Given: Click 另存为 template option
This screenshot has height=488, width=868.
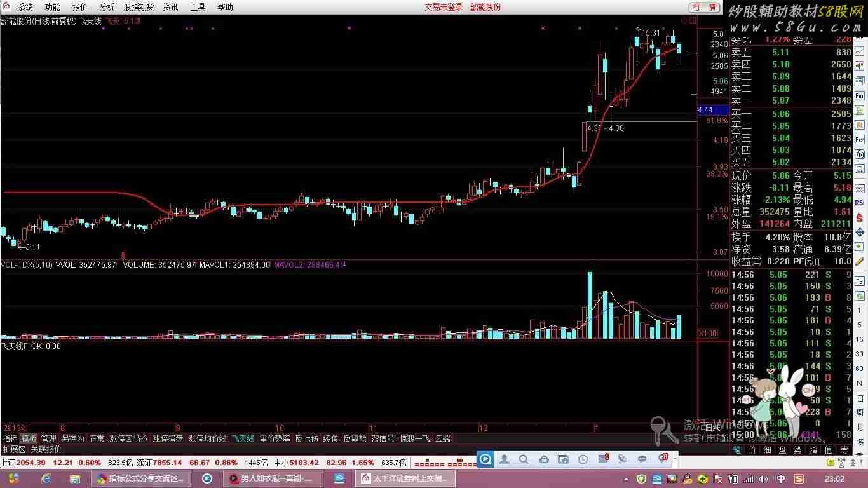Looking at the screenshot, I should [x=72, y=438].
